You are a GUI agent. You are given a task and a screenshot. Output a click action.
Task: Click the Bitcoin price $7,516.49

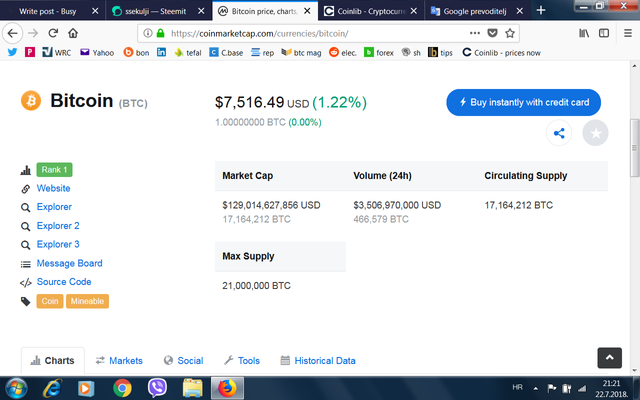[249, 102]
